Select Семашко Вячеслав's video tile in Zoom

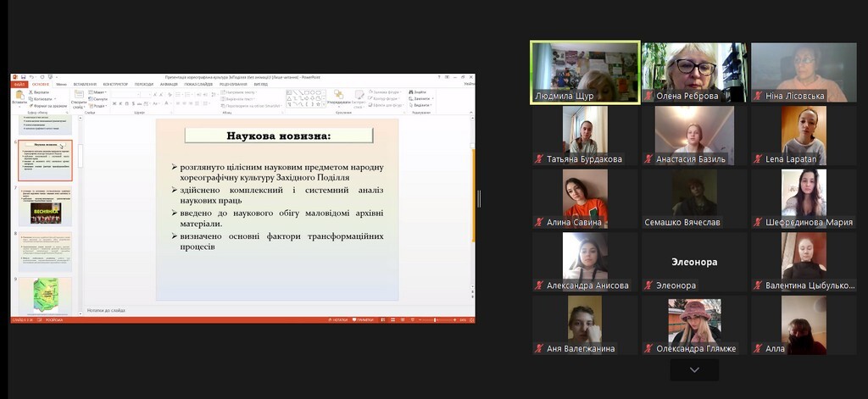694,199
